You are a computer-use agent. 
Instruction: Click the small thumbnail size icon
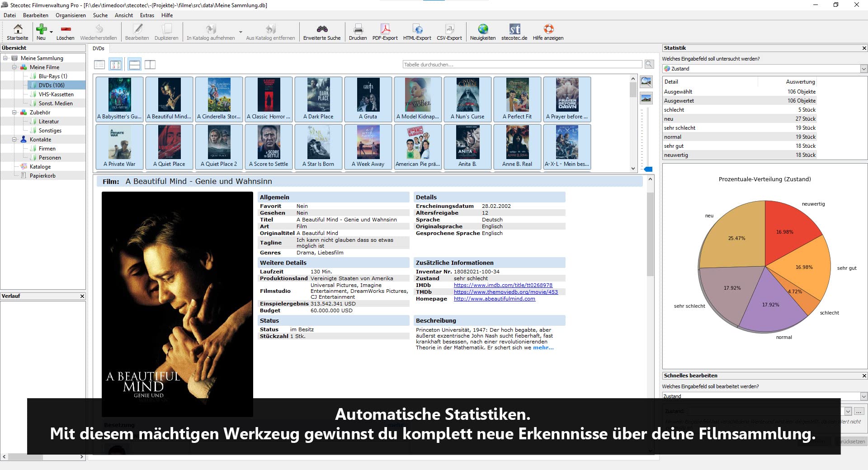[646, 98]
